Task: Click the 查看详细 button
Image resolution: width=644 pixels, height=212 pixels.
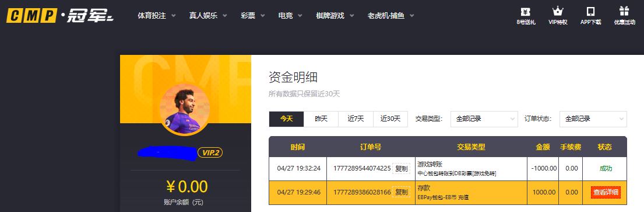Action: (x=606, y=193)
